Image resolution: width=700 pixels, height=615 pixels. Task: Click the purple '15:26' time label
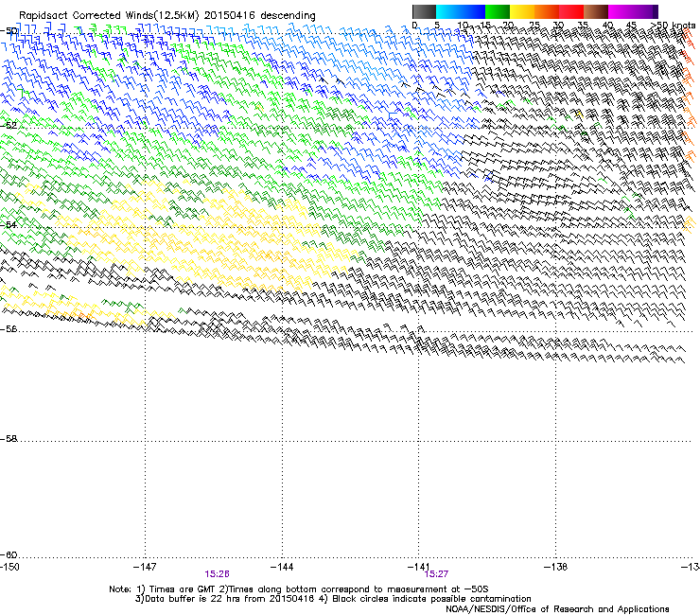point(217,574)
